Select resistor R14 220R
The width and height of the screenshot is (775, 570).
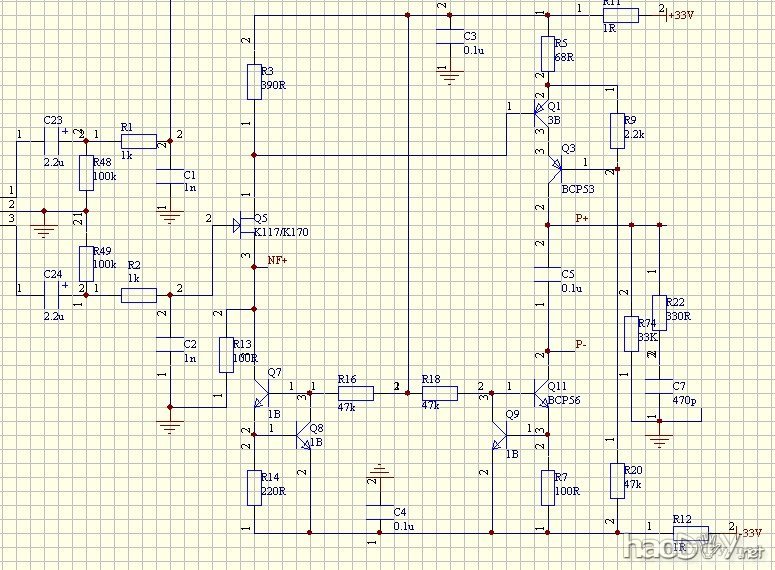[254, 487]
